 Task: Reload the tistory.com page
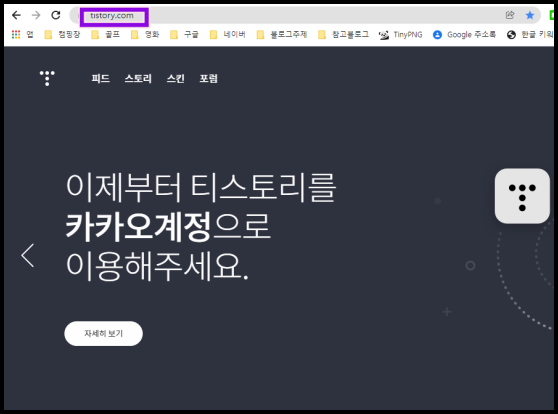pyautogui.click(x=56, y=15)
